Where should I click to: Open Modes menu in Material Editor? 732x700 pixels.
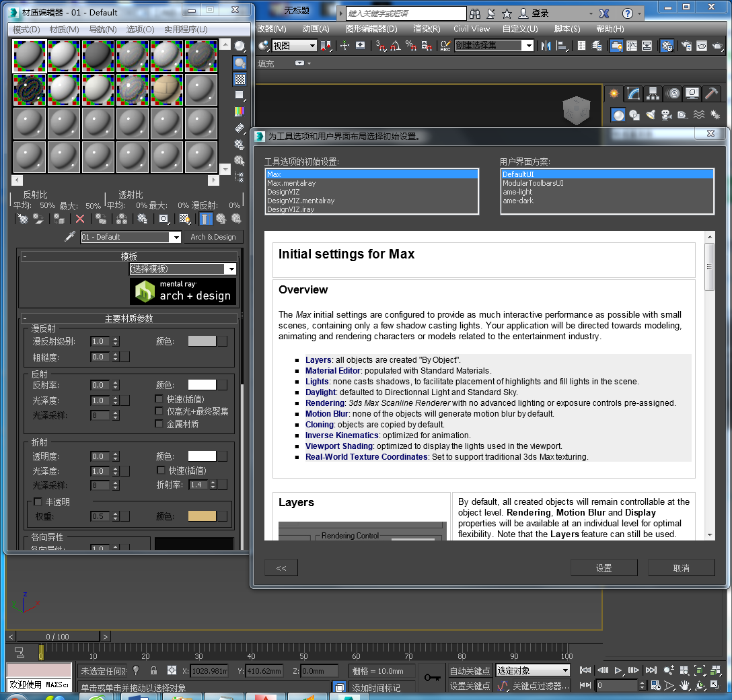click(x=26, y=30)
